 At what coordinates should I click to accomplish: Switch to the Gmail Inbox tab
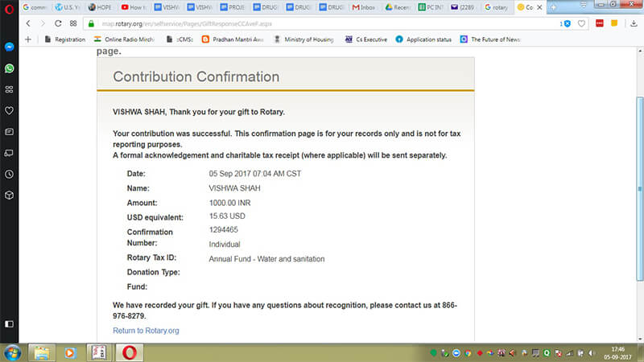(365, 7)
